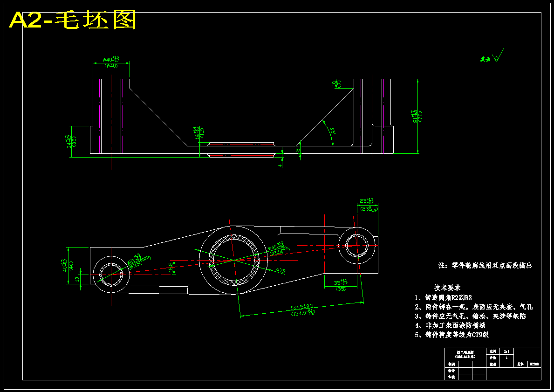Click the large hatched ring in plan view
The image size is (554, 392).
coord(234,260)
